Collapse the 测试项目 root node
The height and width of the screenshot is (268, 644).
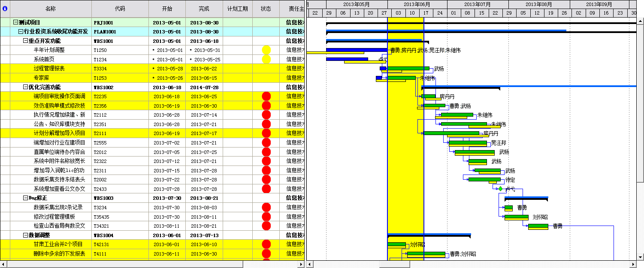point(15,22)
